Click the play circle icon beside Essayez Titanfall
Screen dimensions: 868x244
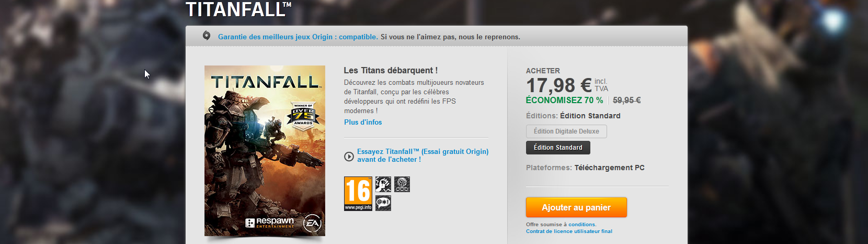(349, 156)
